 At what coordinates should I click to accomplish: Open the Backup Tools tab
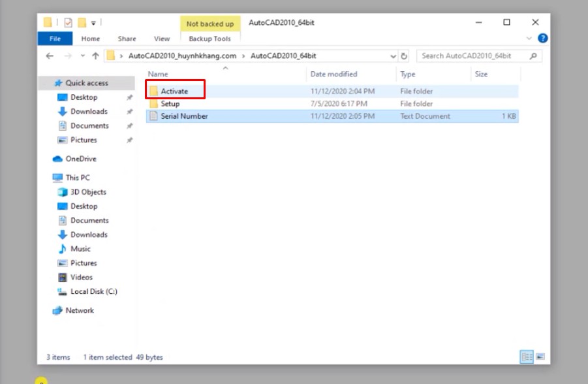(x=209, y=39)
